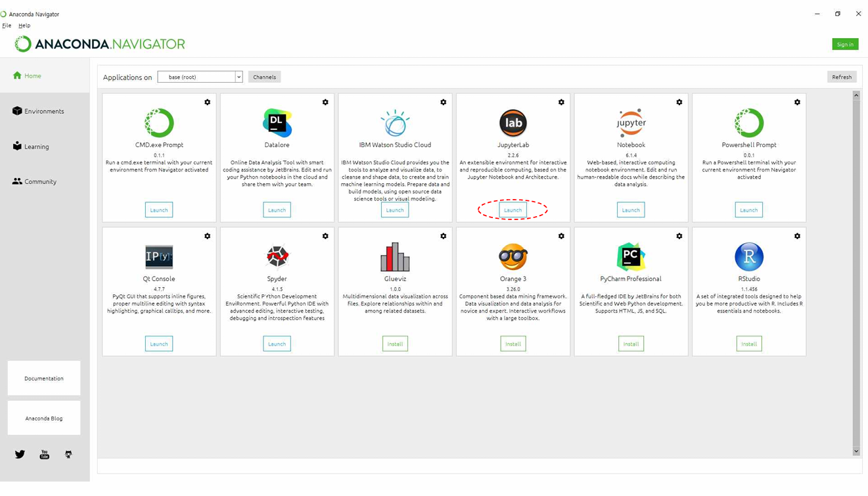Open settings gear on Spyder card
Screen dimensions: 868x496
tap(325, 237)
